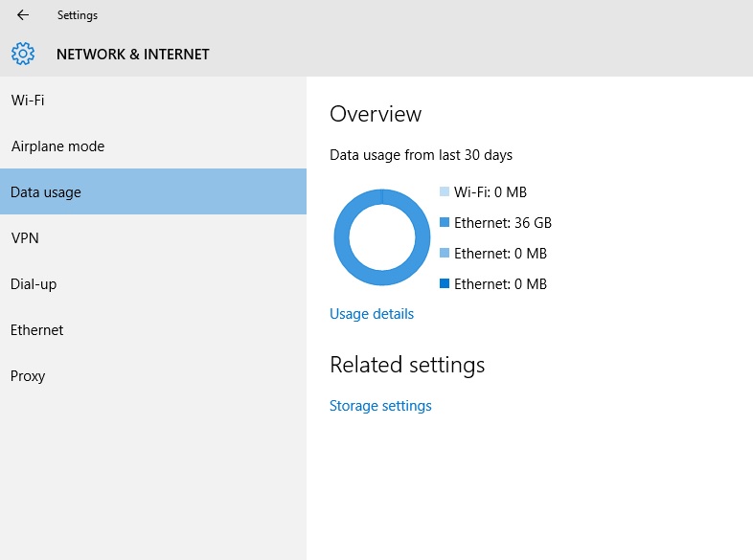Open the Storage settings link
This screenshot has height=560, width=753.
pos(380,406)
